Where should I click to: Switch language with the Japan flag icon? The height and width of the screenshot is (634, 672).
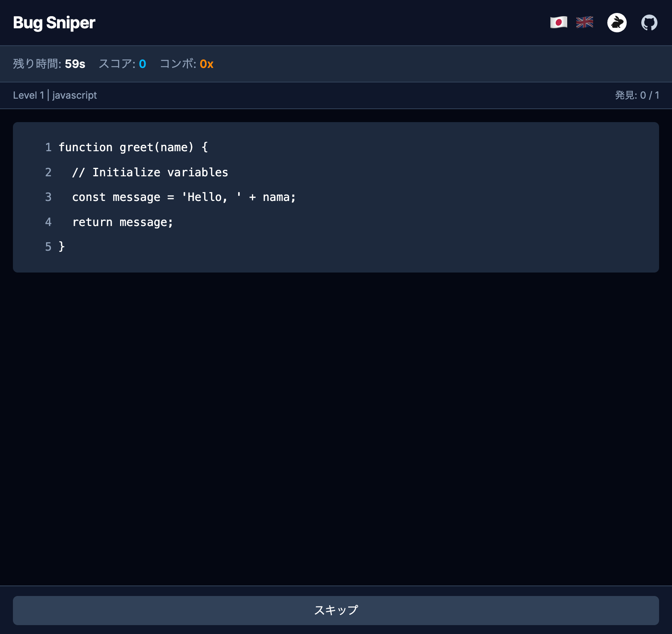click(x=559, y=22)
